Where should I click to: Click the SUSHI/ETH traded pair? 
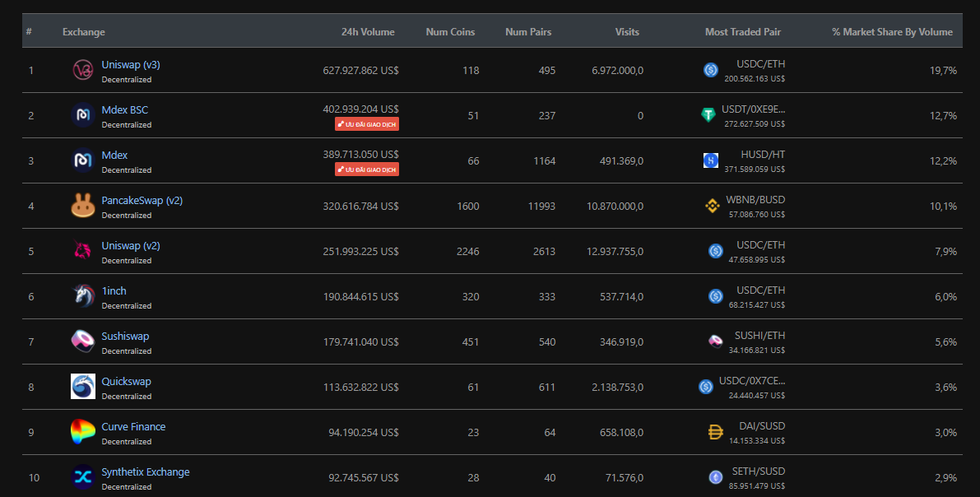pyautogui.click(x=759, y=336)
